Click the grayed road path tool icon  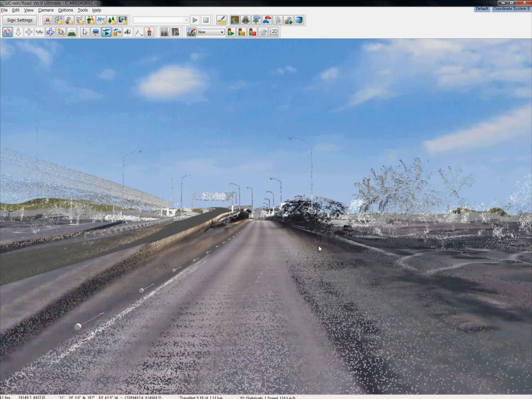(138, 32)
